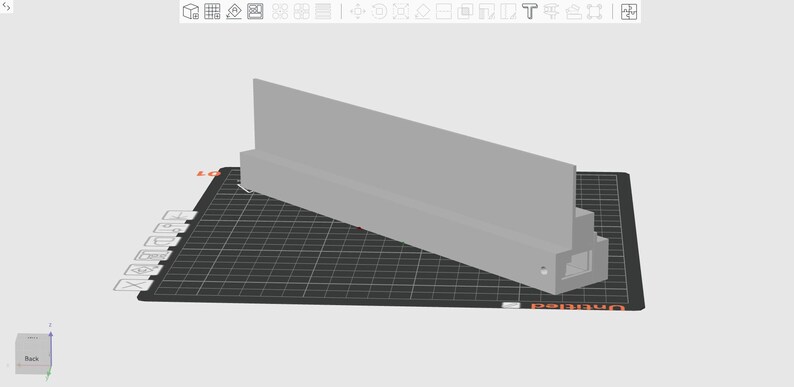
Task: Click the Untitled plate name label
Action: point(577,307)
